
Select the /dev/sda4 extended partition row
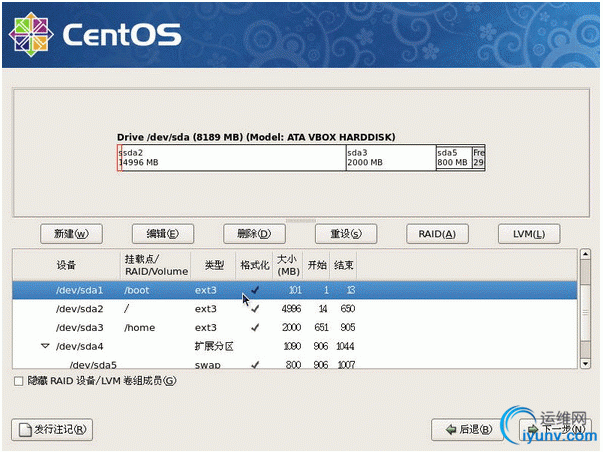(x=295, y=346)
